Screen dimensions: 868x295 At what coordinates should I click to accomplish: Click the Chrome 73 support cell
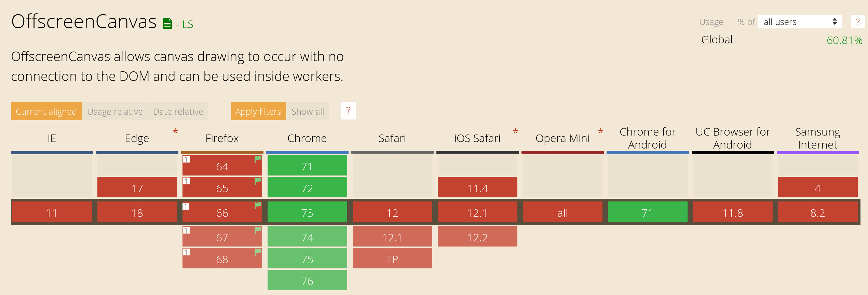(x=307, y=212)
